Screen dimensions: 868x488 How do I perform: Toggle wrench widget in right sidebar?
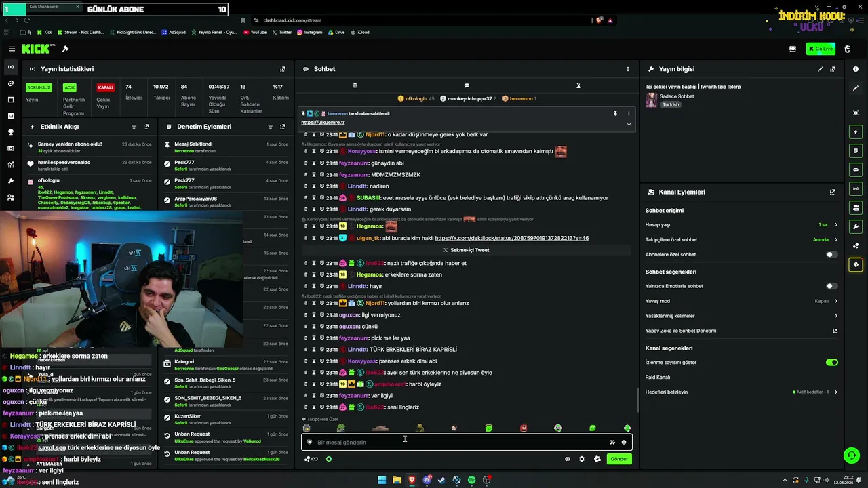[856, 226]
